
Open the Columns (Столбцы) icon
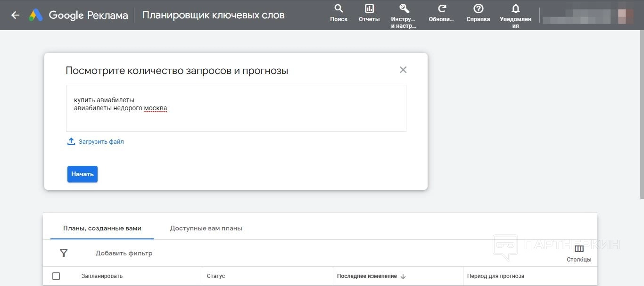coord(579,249)
